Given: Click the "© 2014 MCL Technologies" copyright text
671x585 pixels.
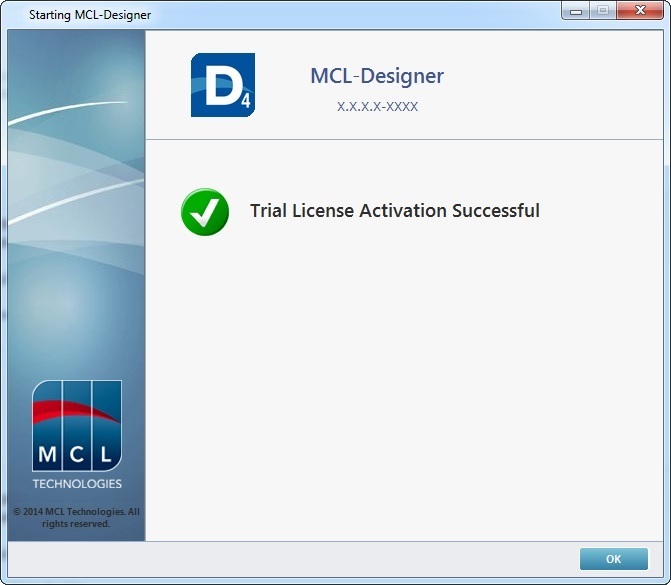Looking at the screenshot, I should click(76, 517).
